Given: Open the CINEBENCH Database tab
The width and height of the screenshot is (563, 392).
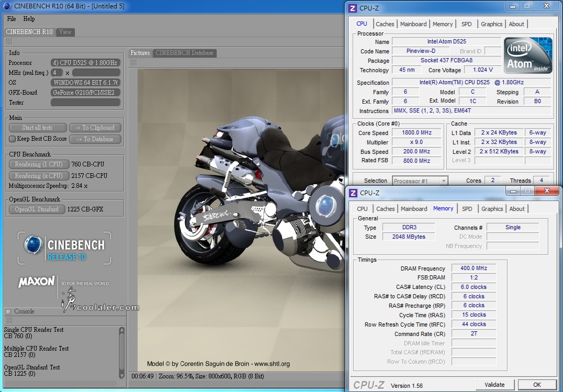Looking at the screenshot, I should click(184, 53).
